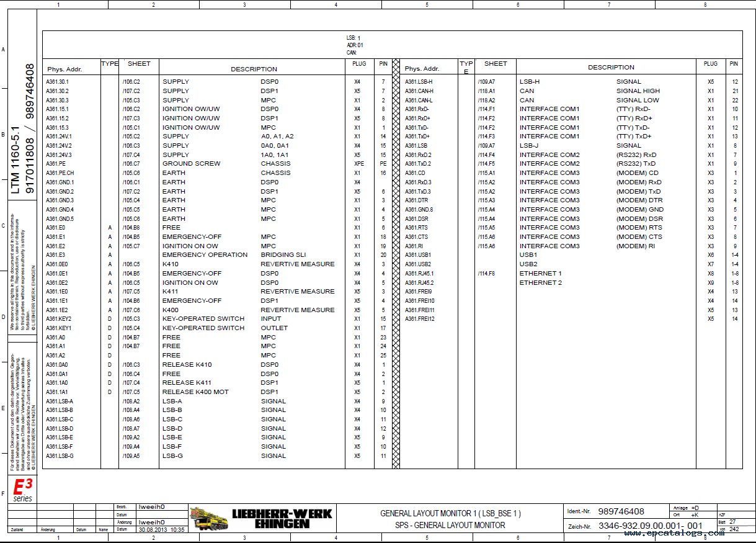Select the subtitle SPS - GENERAL LAYOUT MONITOR
The width and height of the screenshot is (756, 543).
click(450, 525)
